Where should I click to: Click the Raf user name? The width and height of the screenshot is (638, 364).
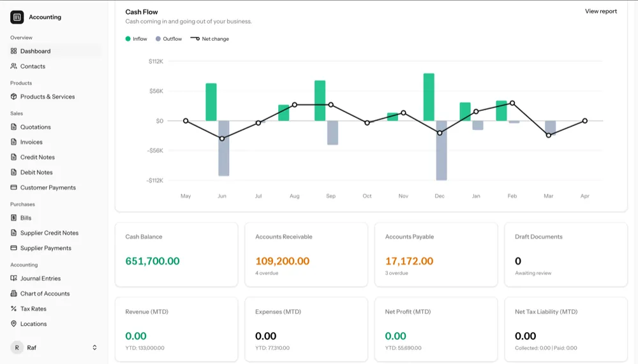[x=31, y=347]
